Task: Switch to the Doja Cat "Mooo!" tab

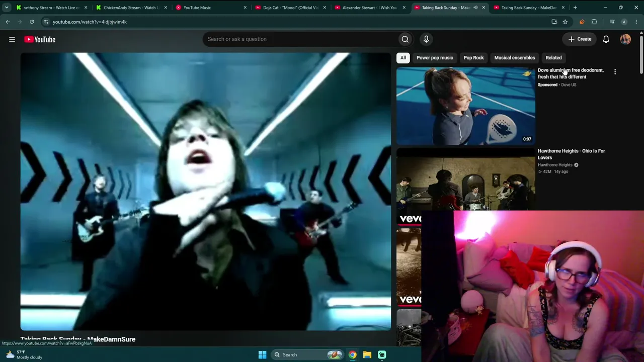Action: pyautogui.click(x=291, y=8)
